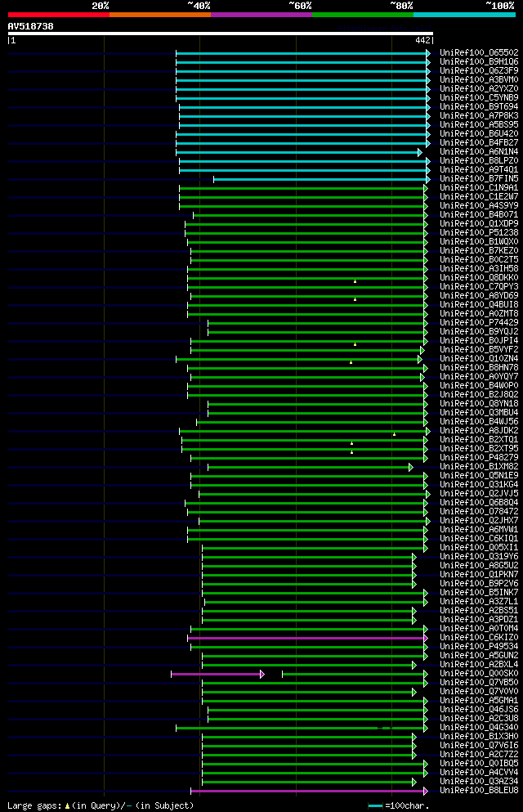Click the cyan ~100% identity legend segment
The image size is (523, 812).
(x=464, y=15)
